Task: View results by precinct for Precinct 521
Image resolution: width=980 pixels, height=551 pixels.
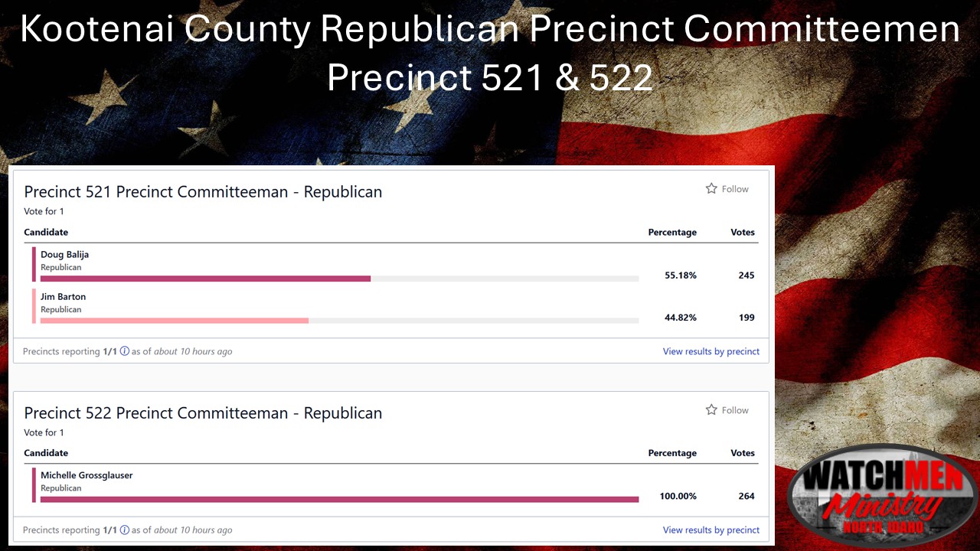Action: tap(711, 351)
